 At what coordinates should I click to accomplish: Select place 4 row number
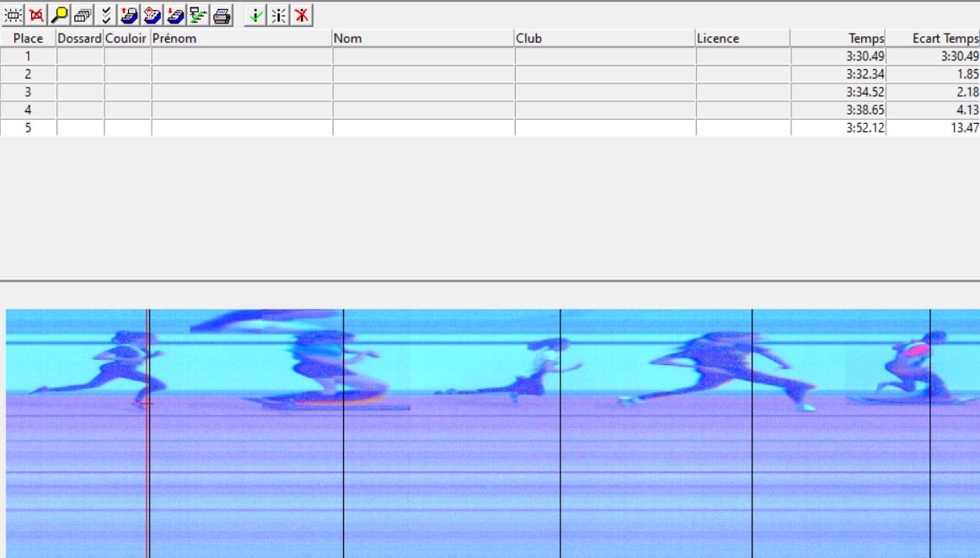(28, 110)
